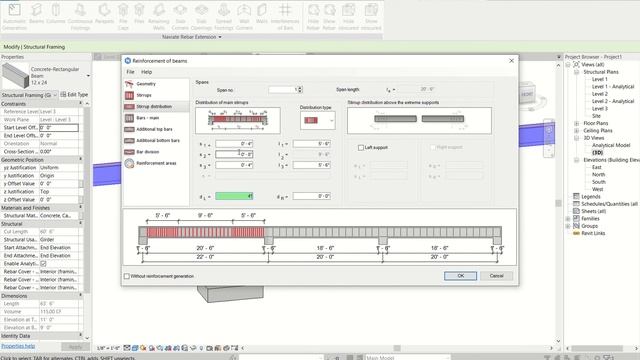Expand the Floor Plans node
Viewport: 640px width, 360px height.
pyautogui.click(x=576, y=123)
